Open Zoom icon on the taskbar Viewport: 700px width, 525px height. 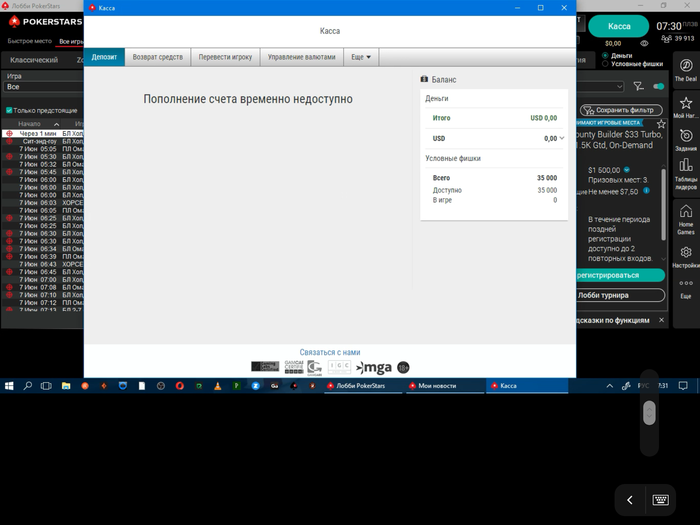(255, 386)
